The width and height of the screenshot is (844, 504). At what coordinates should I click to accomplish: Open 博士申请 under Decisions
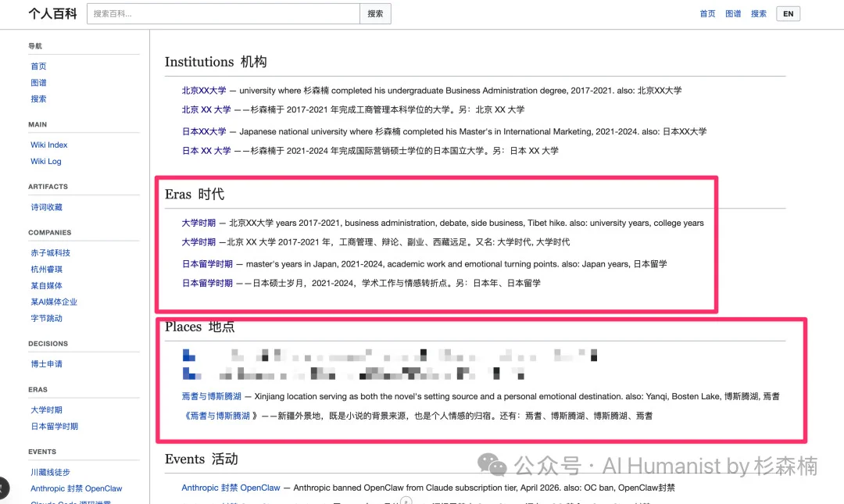tap(46, 364)
